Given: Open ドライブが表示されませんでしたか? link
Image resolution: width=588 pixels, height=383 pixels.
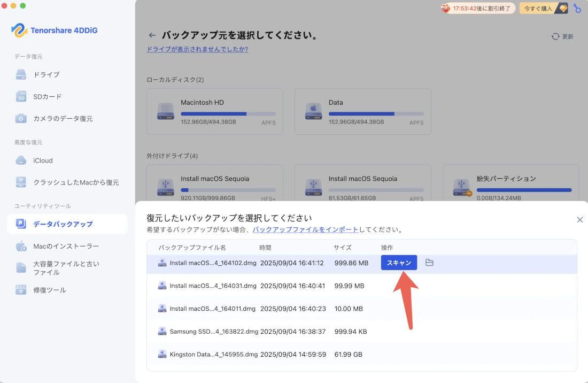Looking at the screenshot, I should tap(197, 49).
